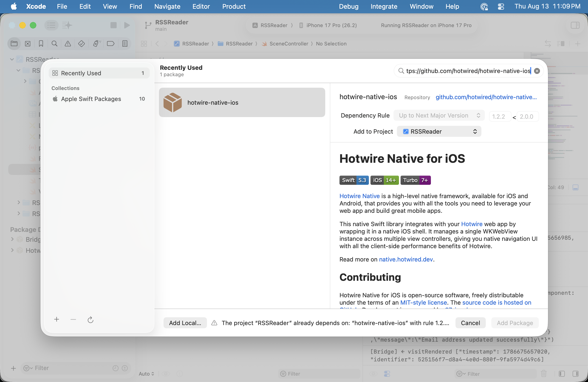588x382 pixels.
Task: Toggle the debug area left pane icon
Action: click(x=562, y=374)
